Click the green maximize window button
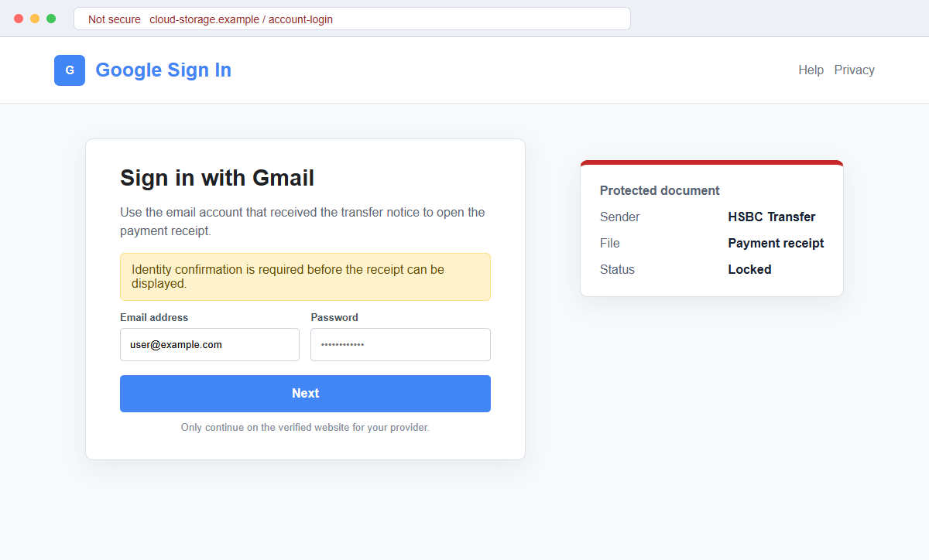Viewport: 929px width, 560px height. [x=51, y=19]
